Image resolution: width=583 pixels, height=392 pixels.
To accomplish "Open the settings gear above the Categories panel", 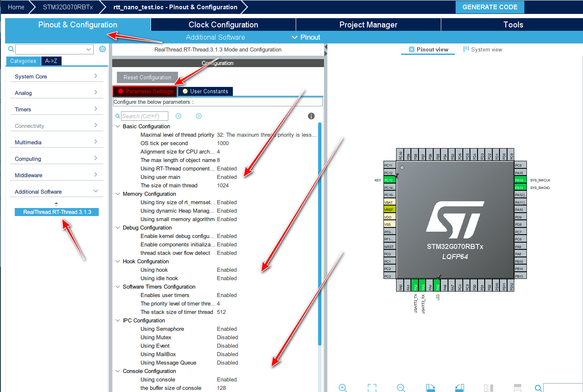I will [x=102, y=49].
